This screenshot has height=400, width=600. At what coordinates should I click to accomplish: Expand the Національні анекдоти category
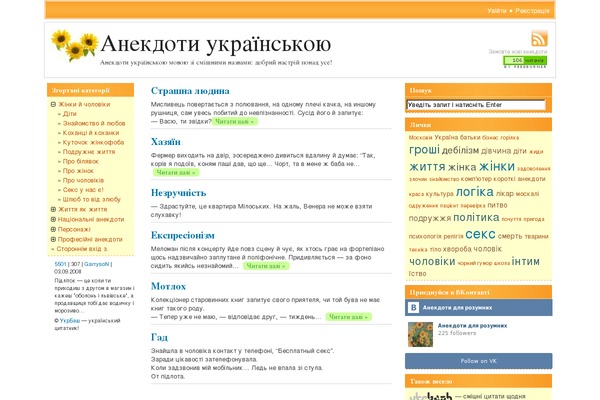tap(54, 219)
